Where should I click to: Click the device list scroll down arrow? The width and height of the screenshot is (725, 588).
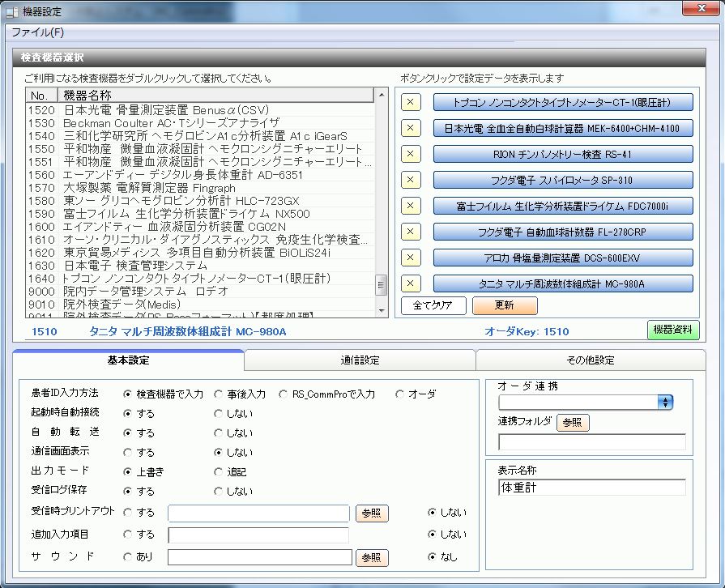(382, 311)
